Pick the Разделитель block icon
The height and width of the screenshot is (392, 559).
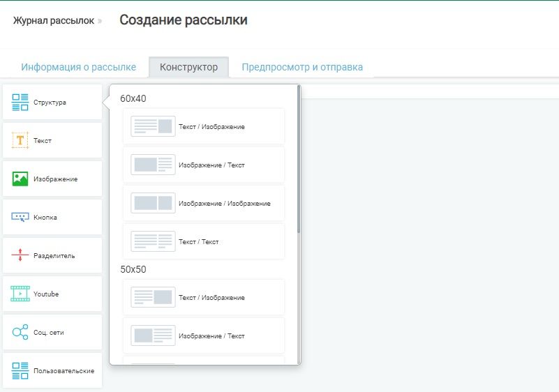20,255
